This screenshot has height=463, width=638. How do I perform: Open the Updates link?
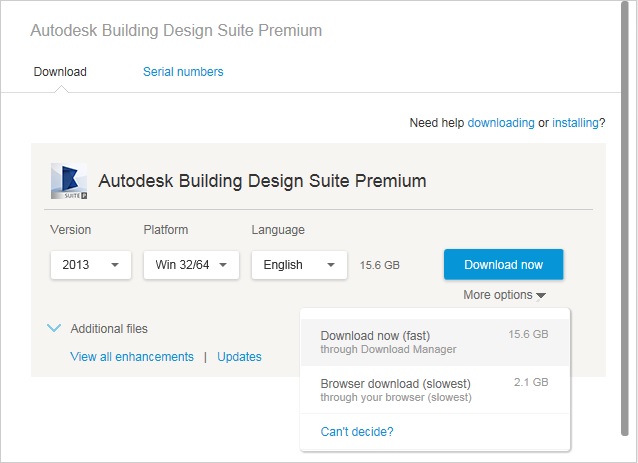[x=239, y=357]
